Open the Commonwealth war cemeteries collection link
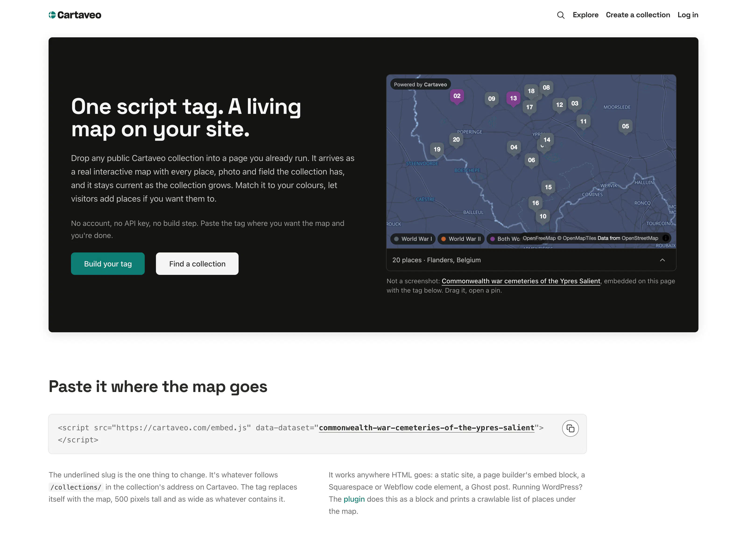The width and height of the screenshot is (747, 560). (x=521, y=281)
